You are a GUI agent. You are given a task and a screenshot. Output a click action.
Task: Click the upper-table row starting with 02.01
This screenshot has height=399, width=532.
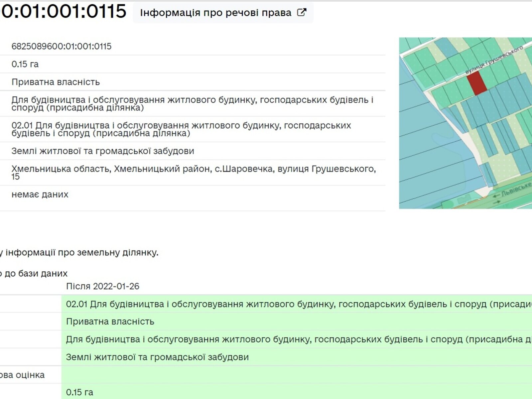[x=181, y=129]
